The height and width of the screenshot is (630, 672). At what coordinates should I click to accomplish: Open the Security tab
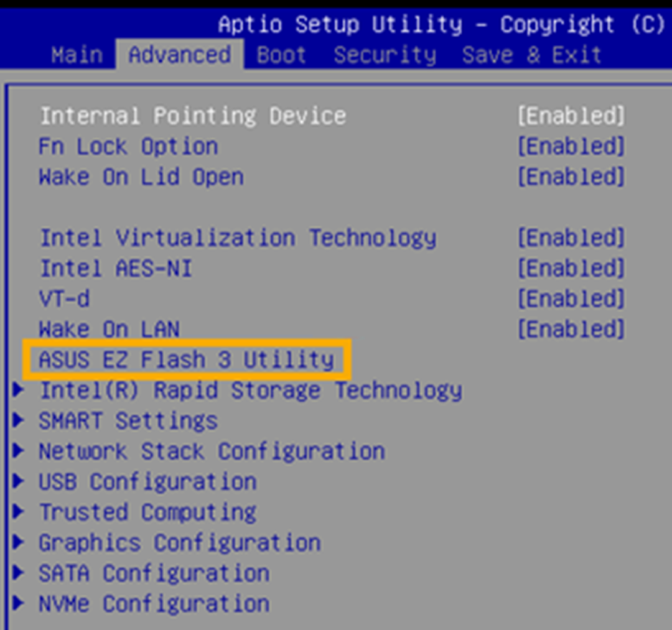click(x=385, y=55)
